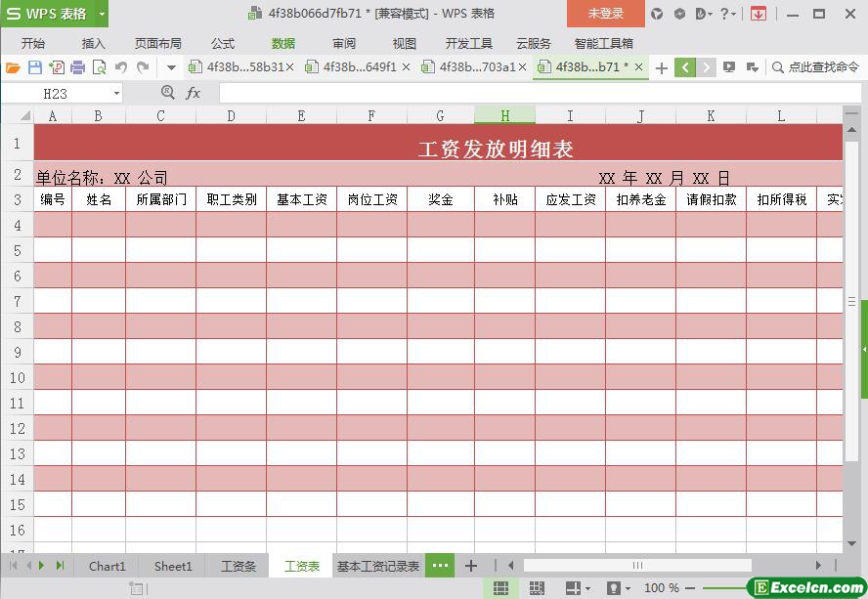Add a new sheet with plus icon
The image size is (868, 599).
[471, 566]
